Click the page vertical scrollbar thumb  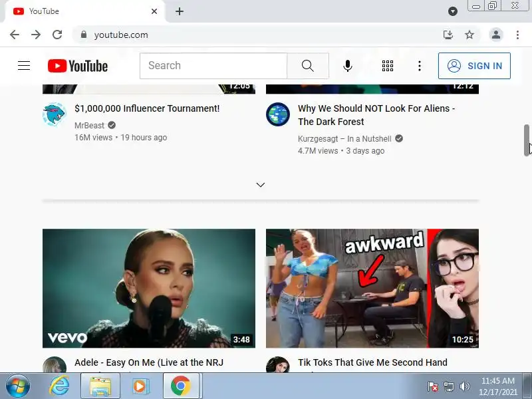(x=527, y=140)
